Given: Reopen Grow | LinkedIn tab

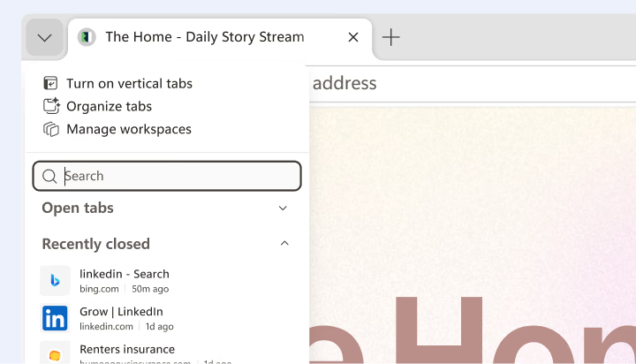Looking at the screenshot, I should coord(167,319).
